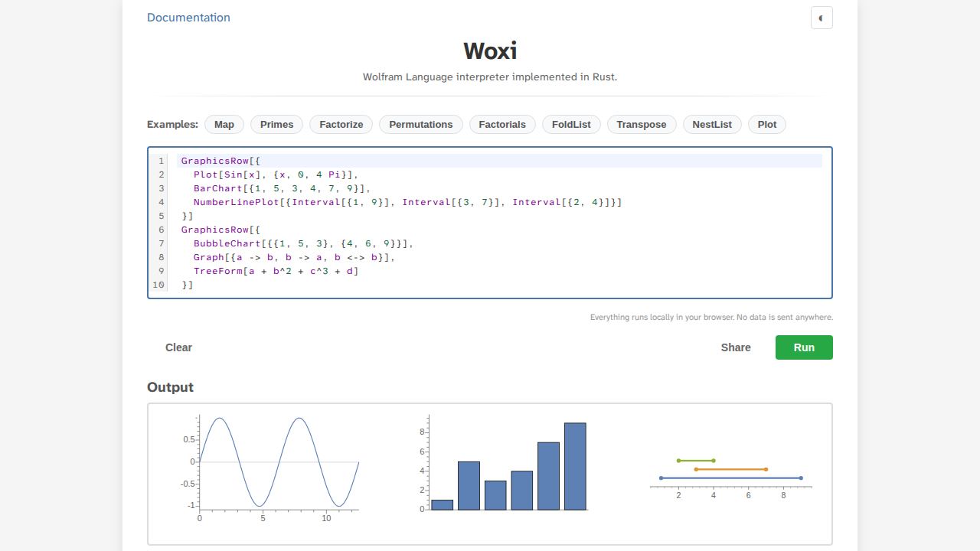The image size is (980, 551).
Task: Load the Primes example
Action: pos(276,125)
